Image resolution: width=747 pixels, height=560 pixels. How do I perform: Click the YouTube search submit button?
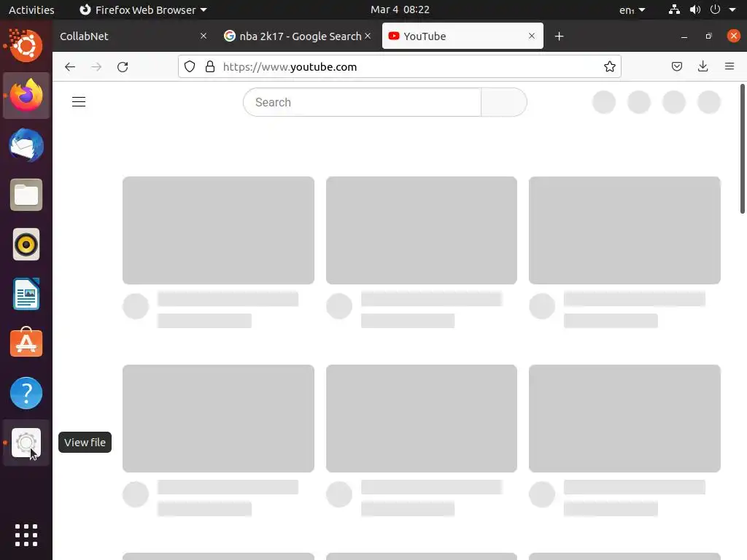pyautogui.click(x=504, y=102)
